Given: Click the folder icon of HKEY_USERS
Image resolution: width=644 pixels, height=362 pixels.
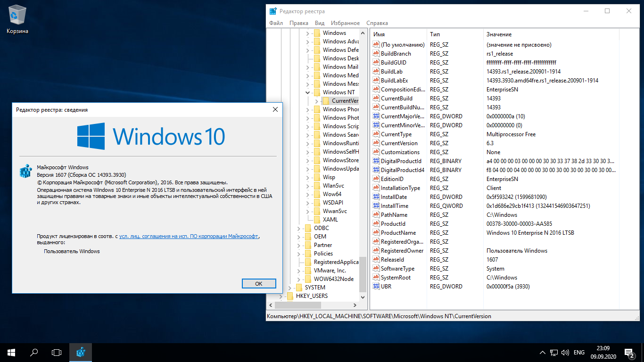Looking at the screenshot, I should 290,296.
